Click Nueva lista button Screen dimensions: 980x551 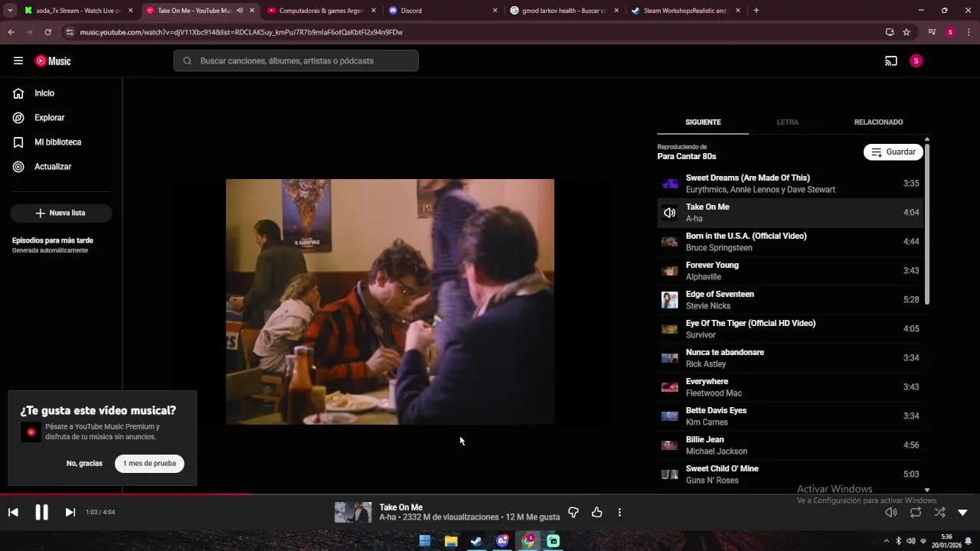61,213
